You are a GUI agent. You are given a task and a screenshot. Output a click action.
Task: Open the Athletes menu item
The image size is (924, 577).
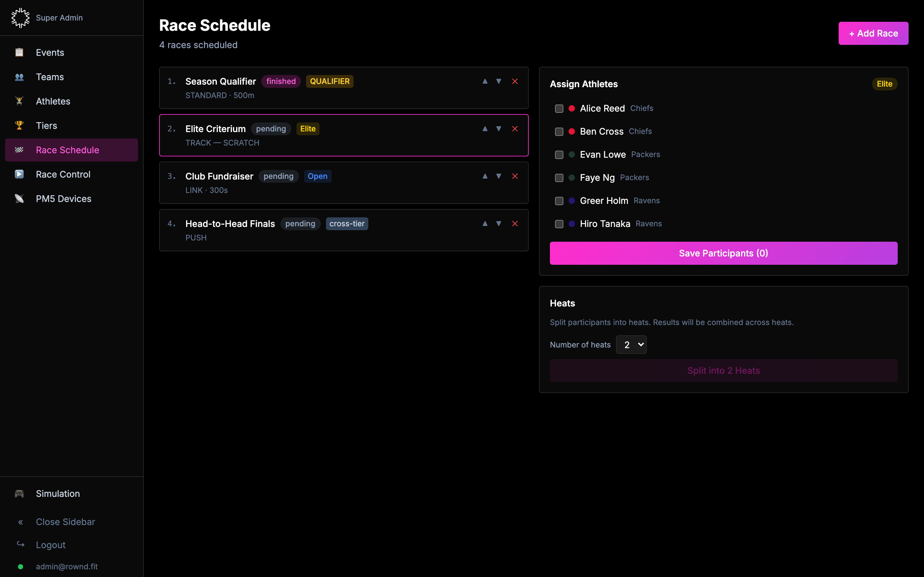[x=53, y=101]
